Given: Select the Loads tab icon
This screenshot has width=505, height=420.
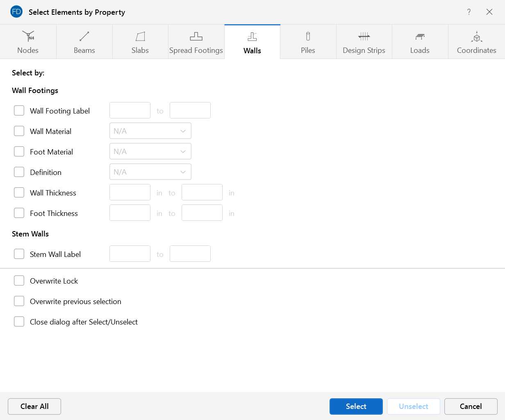Looking at the screenshot, I should pos(420,36).
